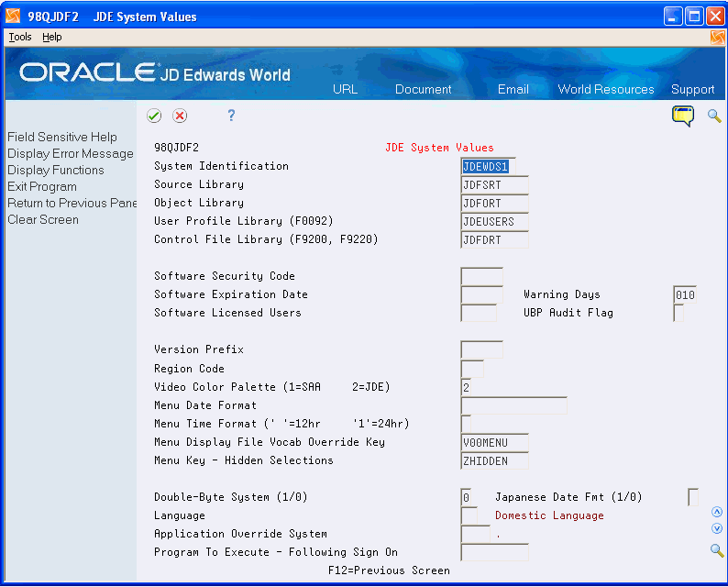The width and height of the screenshot is (728, 587).
Task: Click the 98QJDF2 program ID text
Action: click(176, 148)
